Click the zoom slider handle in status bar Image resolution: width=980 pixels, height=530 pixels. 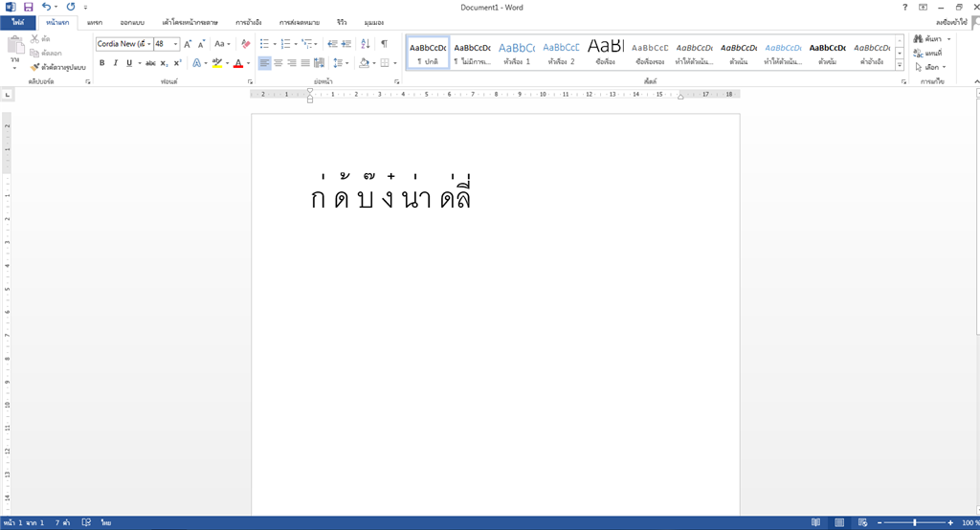pos(914,522)
